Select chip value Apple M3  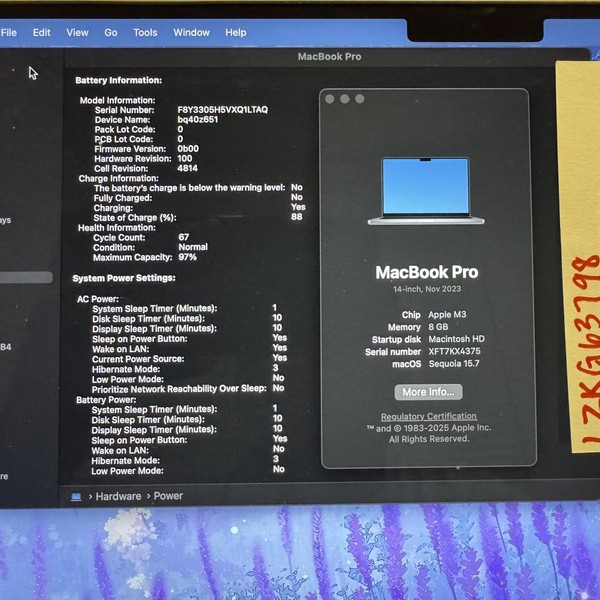[x=447, y=315]
